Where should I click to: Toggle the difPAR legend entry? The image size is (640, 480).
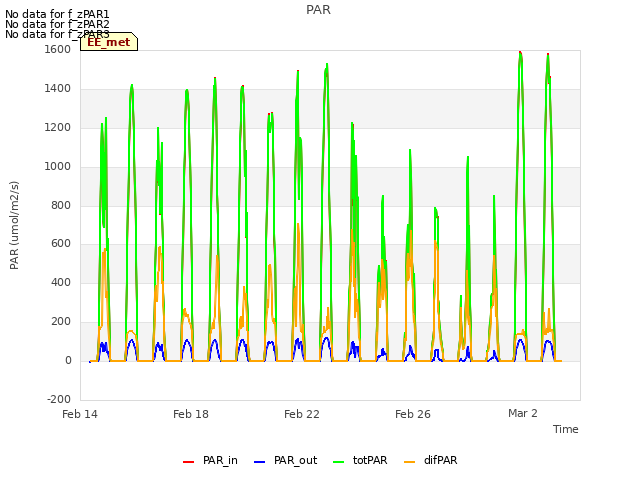click(431, 460)
